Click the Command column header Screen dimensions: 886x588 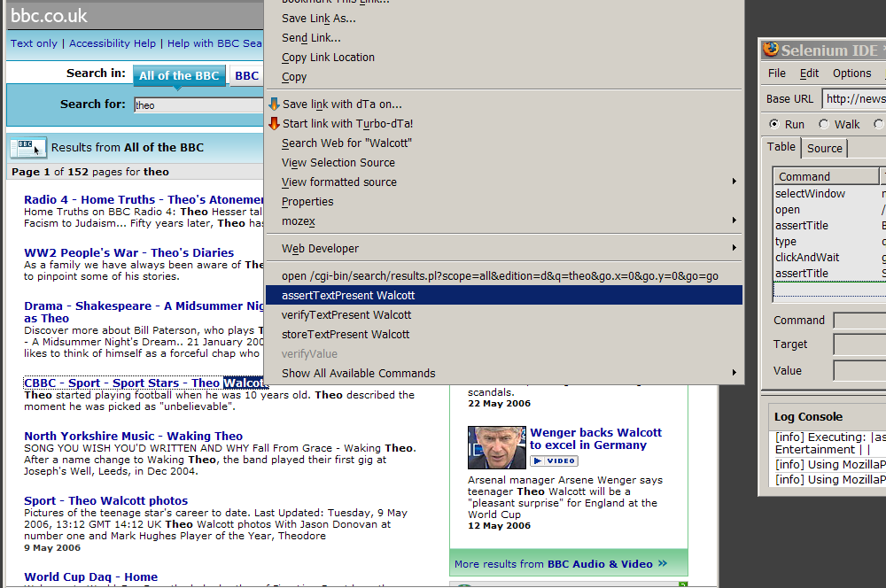point(826,177)
